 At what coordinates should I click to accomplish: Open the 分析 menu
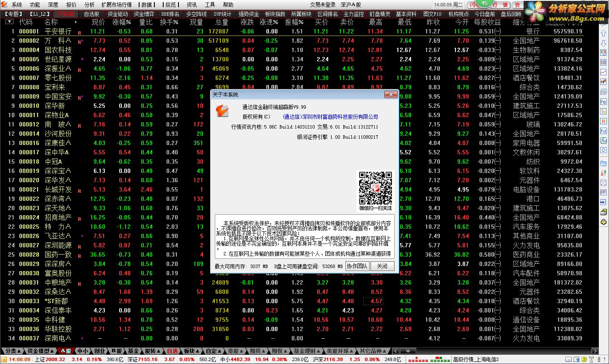(x=89, y=5)
